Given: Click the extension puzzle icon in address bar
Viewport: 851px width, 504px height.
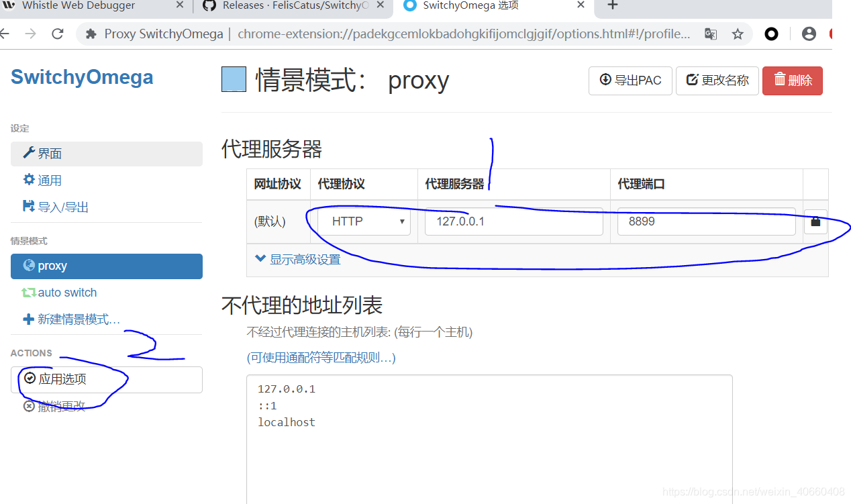Looking at the screenshot, I should (91, 34).
